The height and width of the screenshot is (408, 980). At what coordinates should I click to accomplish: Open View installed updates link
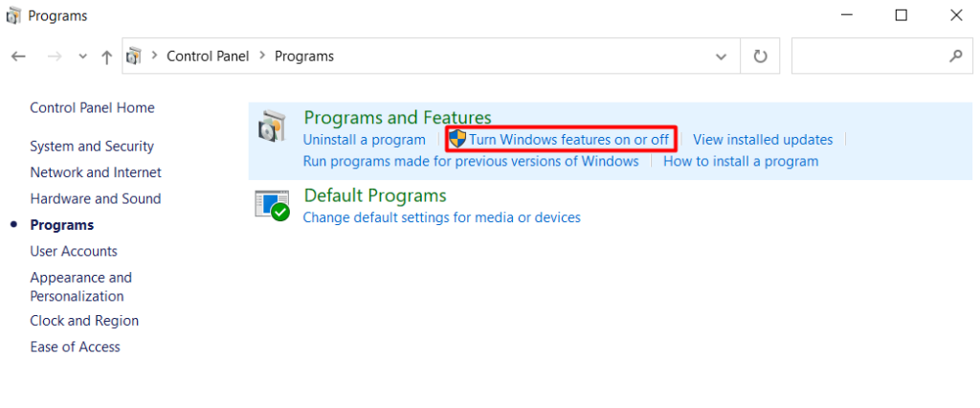[763, 140]
